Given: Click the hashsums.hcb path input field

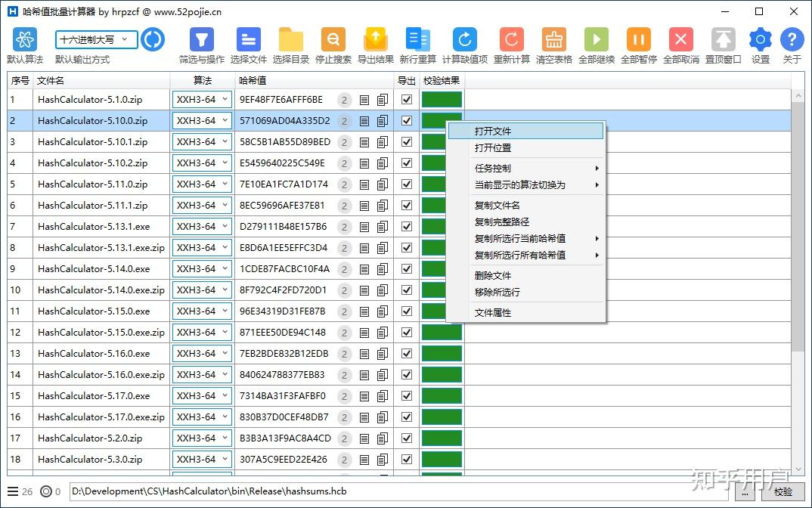Looking at the screenshot, I should (378, 491).
